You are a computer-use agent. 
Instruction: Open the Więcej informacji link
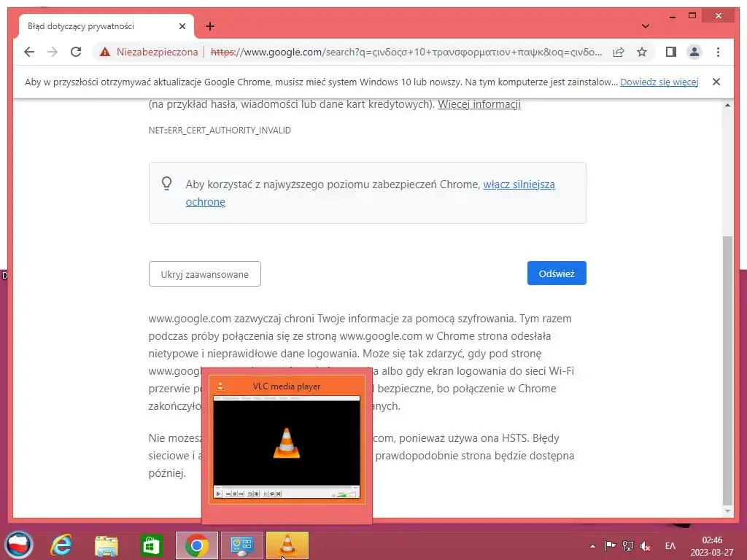pyautogui.click(x=479, y=104)
